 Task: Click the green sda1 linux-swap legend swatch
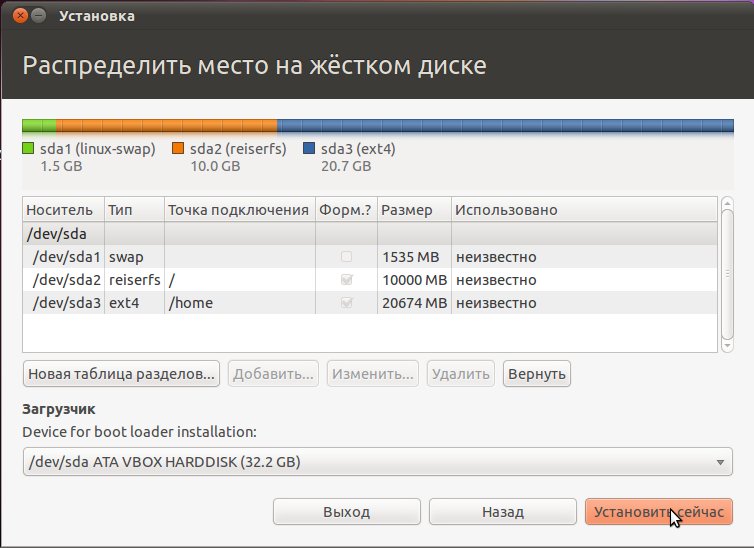(x=28, y=148)
